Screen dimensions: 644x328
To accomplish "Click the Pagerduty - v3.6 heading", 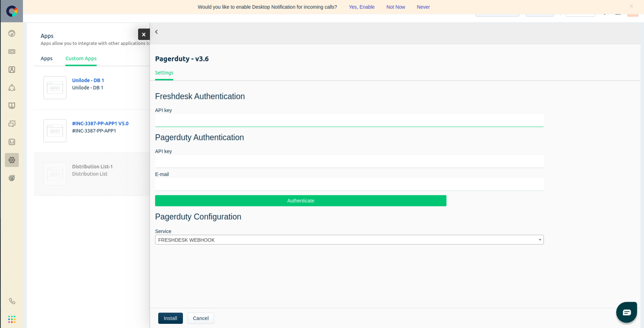I will [182, 59].
